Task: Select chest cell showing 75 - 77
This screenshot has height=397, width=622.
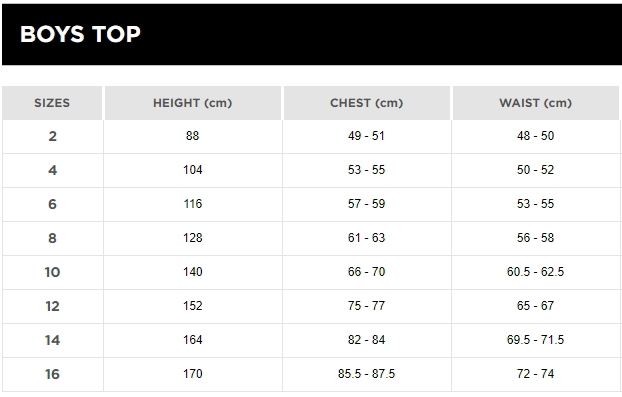Action: coord(367,306)
